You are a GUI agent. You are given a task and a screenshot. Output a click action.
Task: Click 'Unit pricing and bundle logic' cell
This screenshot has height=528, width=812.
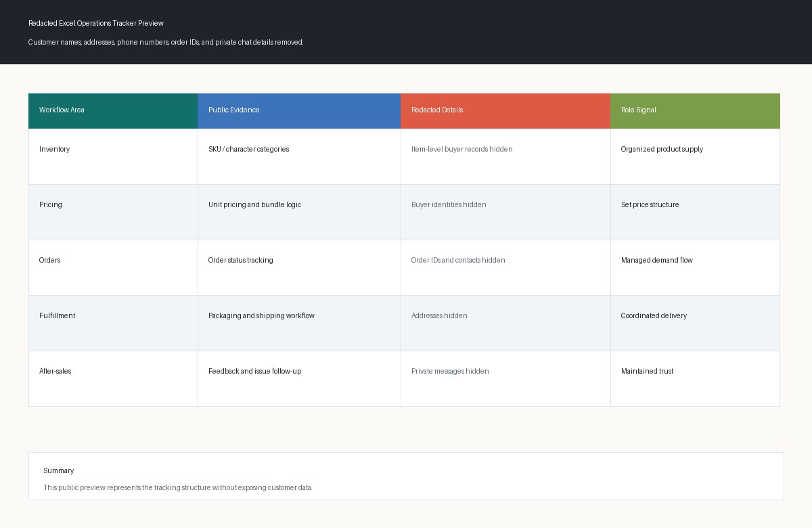tap(299, 212)
